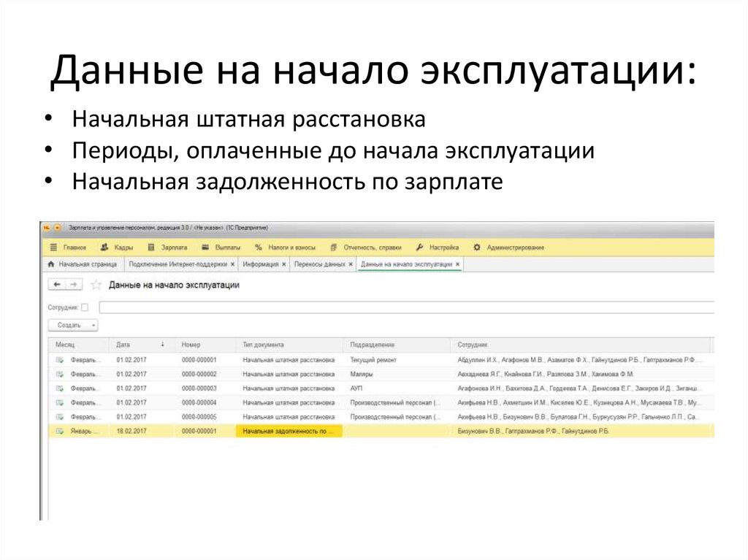Open the Администрирование section

click(516, 248)
